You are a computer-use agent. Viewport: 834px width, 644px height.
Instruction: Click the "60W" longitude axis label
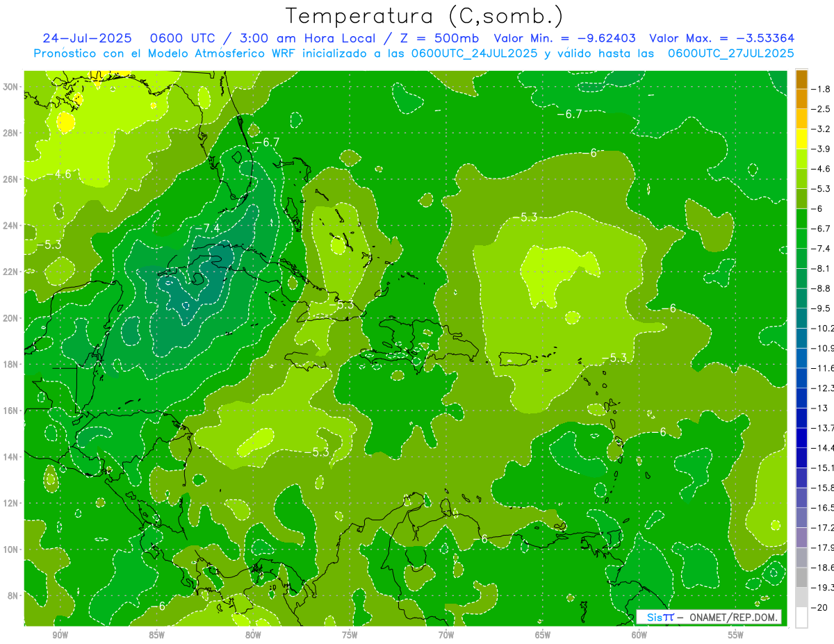click(x=639, y=635)
